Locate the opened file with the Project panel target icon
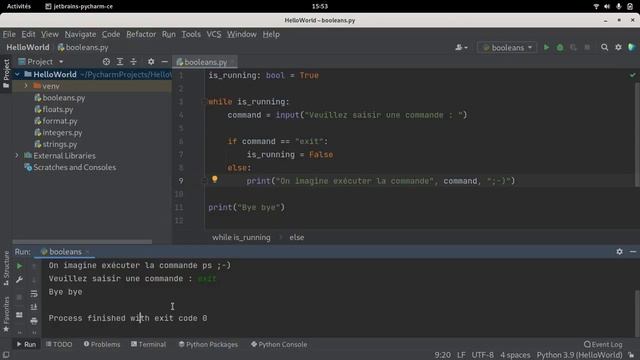This screenshot has width=640, height=360. (x=106, y=62)
